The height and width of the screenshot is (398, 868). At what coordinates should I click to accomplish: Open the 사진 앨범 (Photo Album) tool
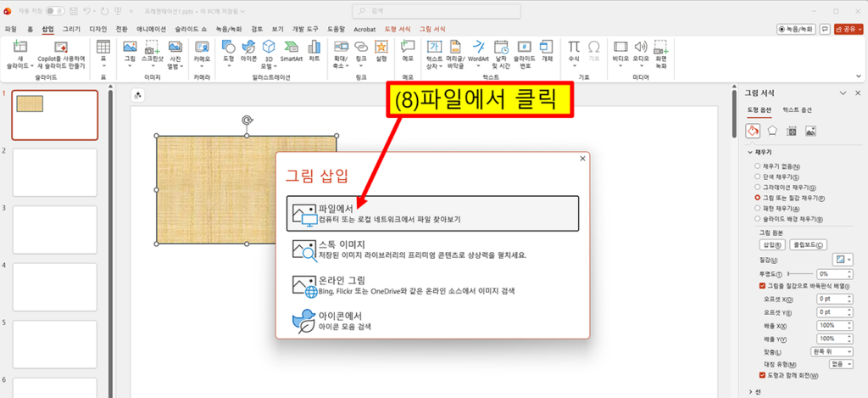point(175,47)
